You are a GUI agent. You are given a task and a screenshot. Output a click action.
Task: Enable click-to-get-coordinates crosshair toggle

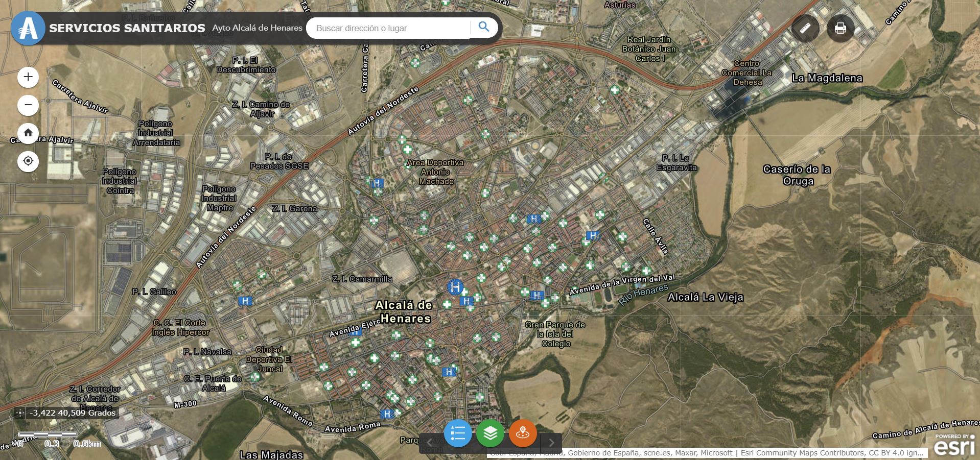(20, 413)
